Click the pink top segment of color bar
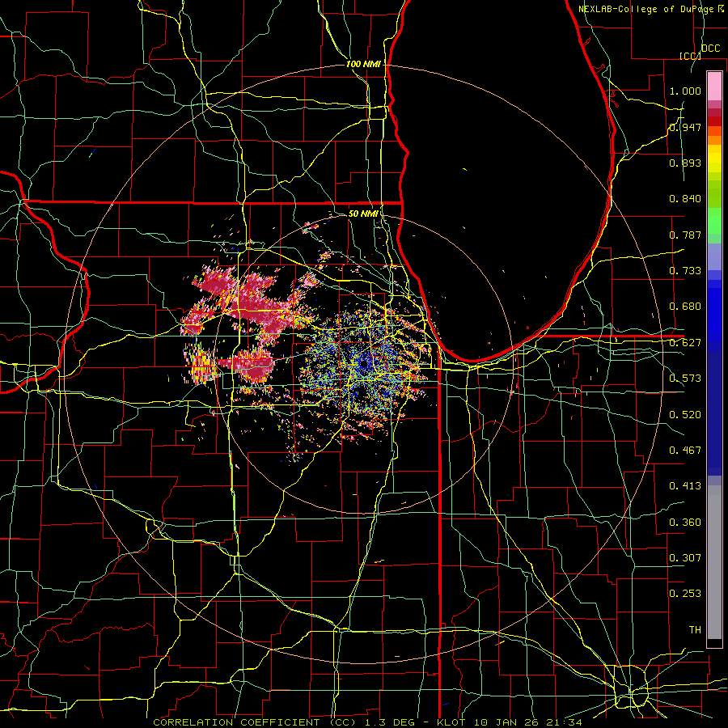This screenshot has width=728, height=728. click(714, 87)
